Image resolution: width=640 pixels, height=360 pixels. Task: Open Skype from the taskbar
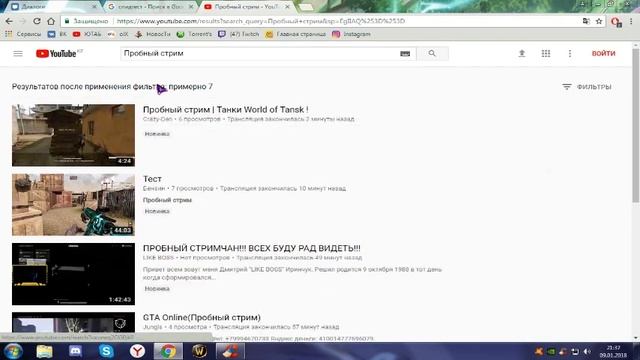point(106,351)
